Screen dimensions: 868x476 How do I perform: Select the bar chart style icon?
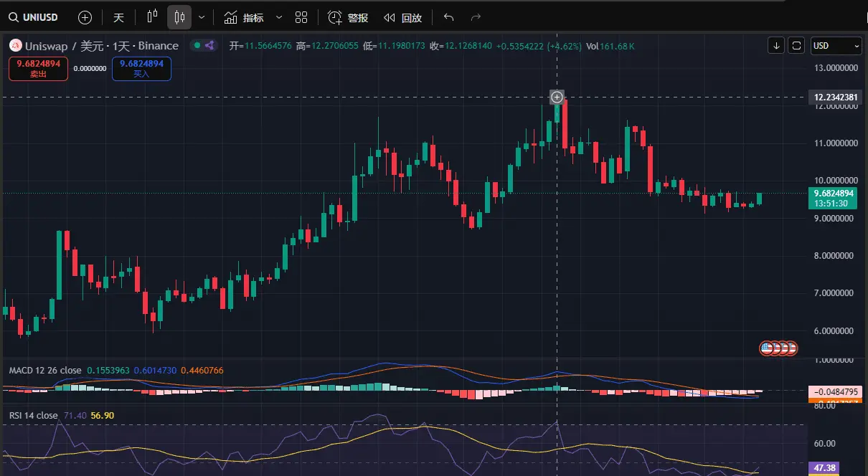pyautogui.click(x=151, y=16)
